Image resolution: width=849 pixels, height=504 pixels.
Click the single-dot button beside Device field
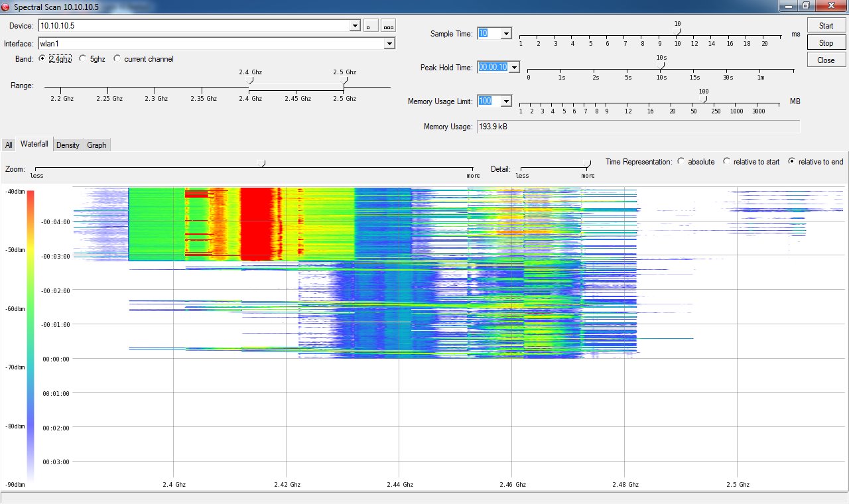370,26
